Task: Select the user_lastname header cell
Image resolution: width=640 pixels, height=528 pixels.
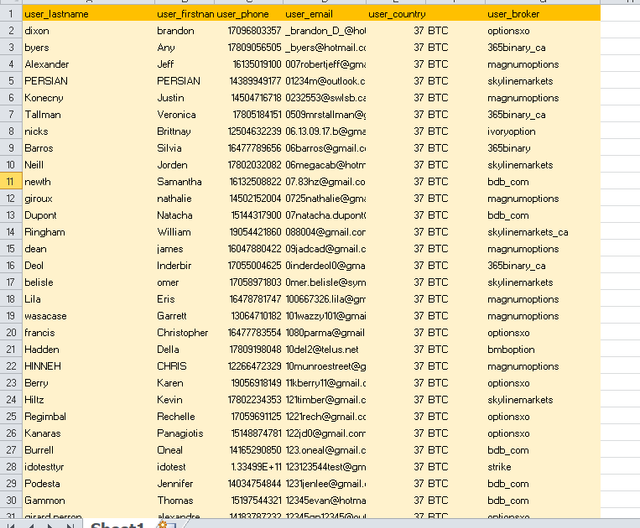Action: 89,14
